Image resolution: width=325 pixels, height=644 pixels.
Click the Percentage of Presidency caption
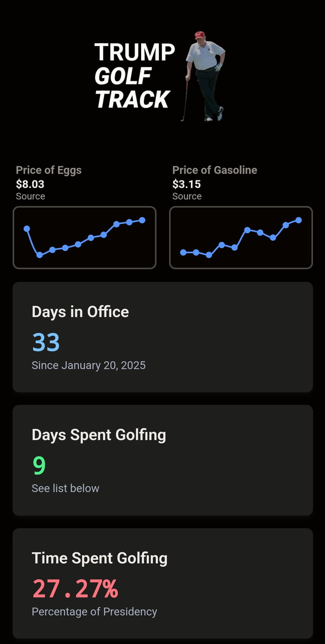94,612
